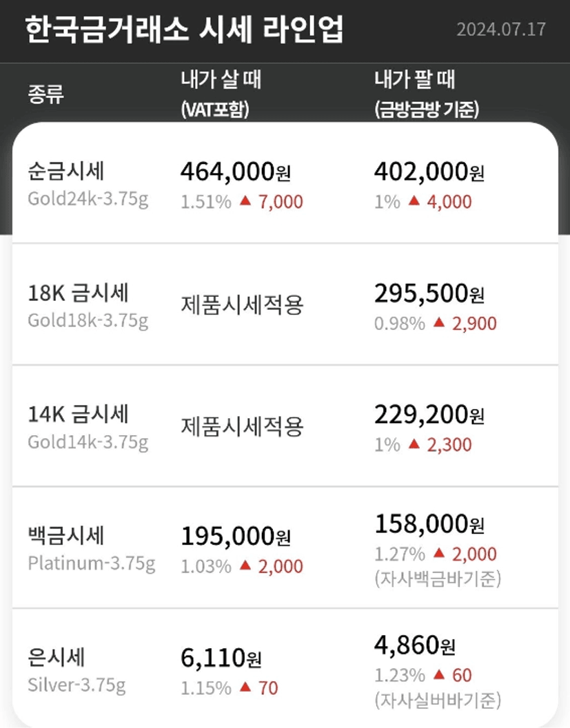Click the red triangle beside 2,300
The width and height of the screenshot is (570, 728).
tap(414, 444)
